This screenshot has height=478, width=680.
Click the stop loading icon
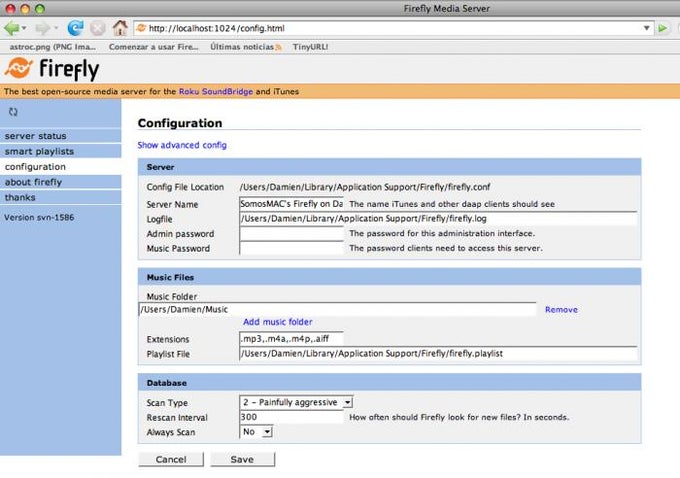pos(98,28)
